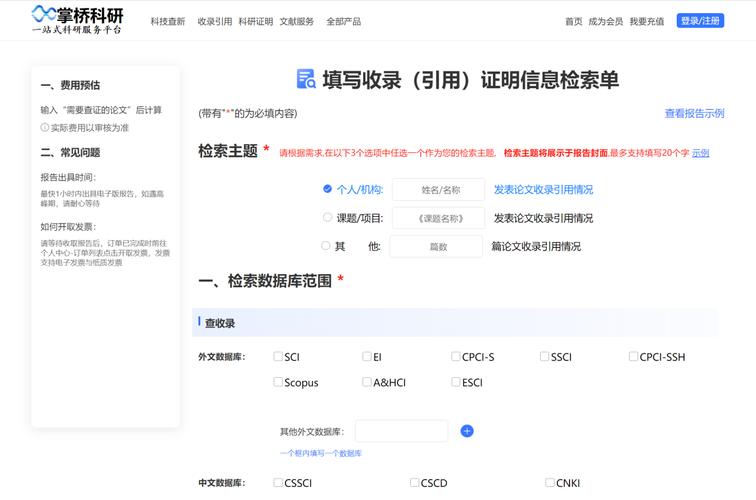
Task: Click the 报告出具时间 question text
Action: (x=68, y=177)
